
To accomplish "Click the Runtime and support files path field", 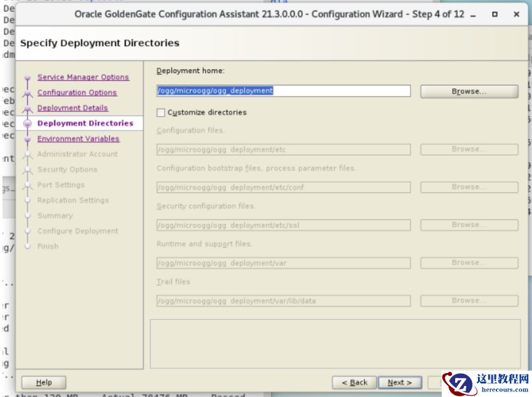I will click(283, 263).
